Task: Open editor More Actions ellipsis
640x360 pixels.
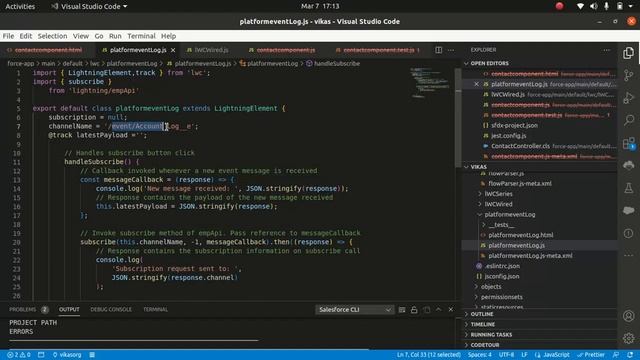Action: 451,50
